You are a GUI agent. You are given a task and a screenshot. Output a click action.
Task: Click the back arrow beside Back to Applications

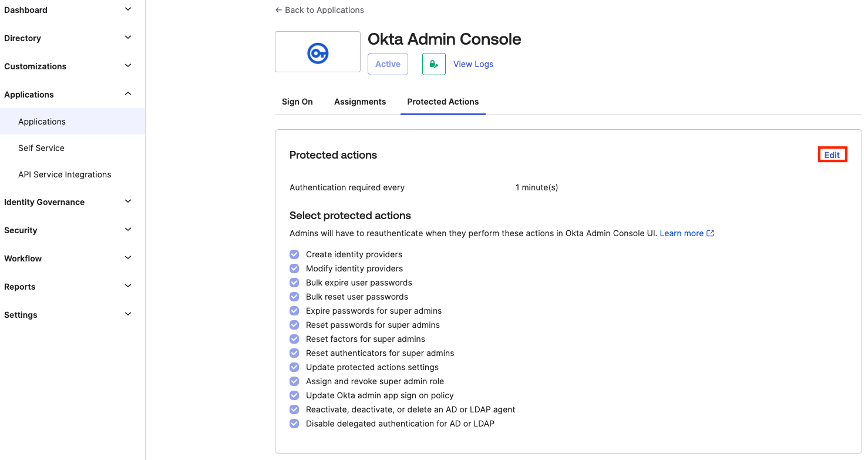[x=278, y=9]
